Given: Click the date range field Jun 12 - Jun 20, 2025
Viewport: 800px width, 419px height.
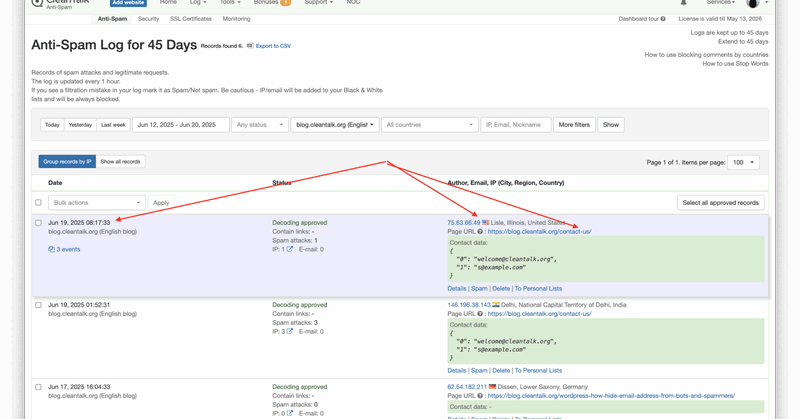Looking at the screenshot, I should (x=181, y=125).
